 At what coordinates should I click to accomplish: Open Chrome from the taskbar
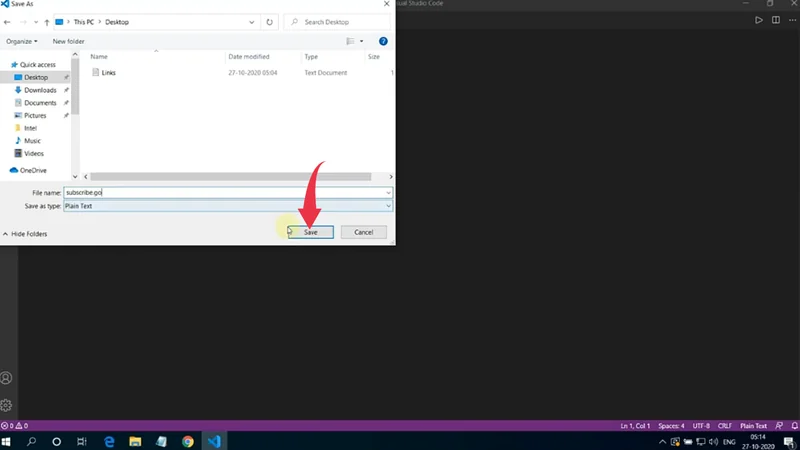[x=188, y=441]
